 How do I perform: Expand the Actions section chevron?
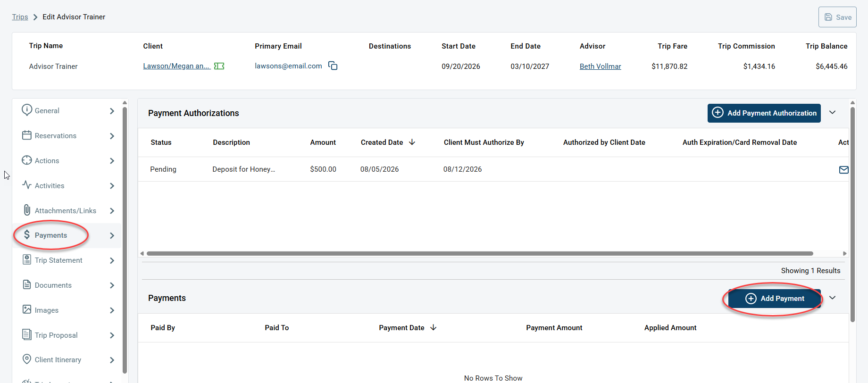pyautogui.click(x=112, y=161)
